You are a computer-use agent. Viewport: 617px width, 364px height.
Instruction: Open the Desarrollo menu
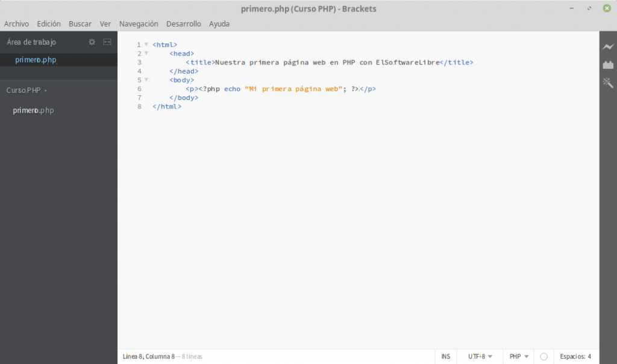tap(183, 24)
